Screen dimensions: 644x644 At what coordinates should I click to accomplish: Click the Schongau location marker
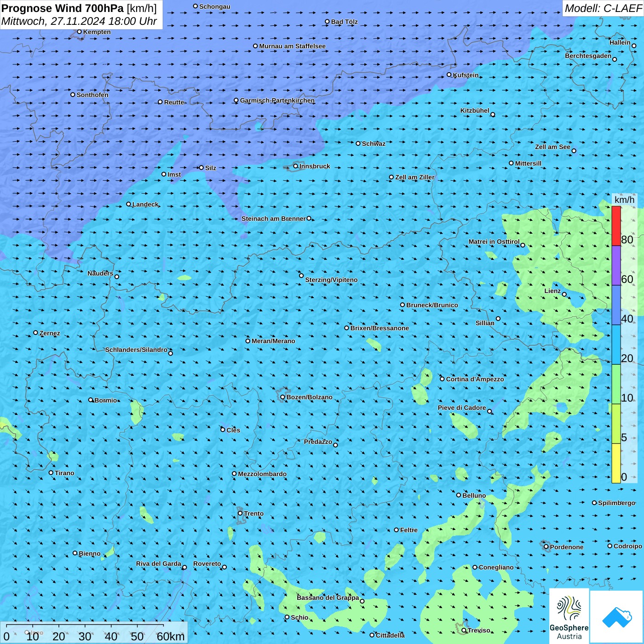click(x=195, y=6)
